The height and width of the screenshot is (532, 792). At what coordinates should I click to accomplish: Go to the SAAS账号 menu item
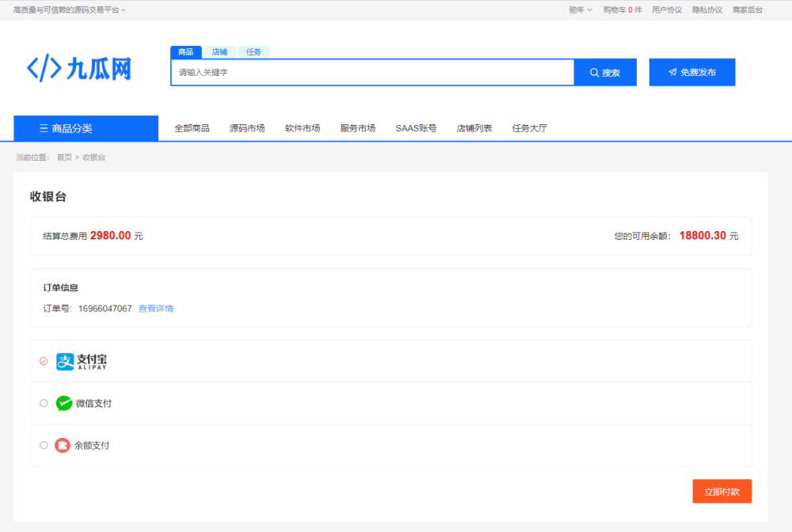point(416,128)
